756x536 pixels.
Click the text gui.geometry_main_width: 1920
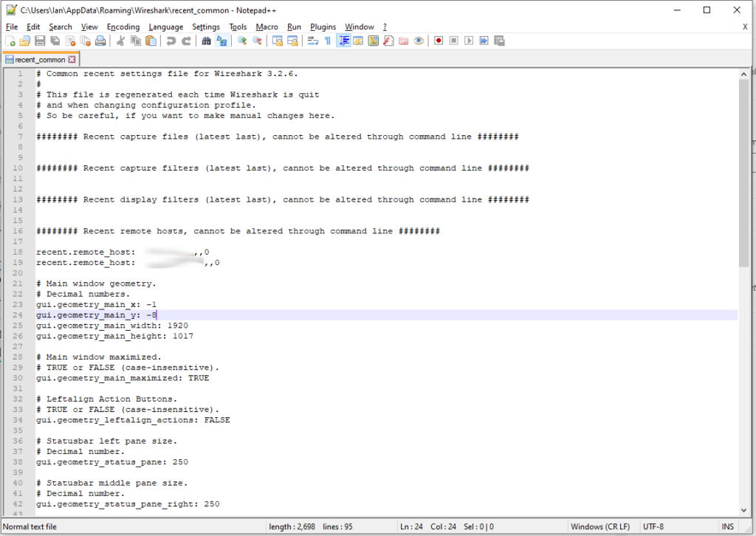(x=112, y=326)
